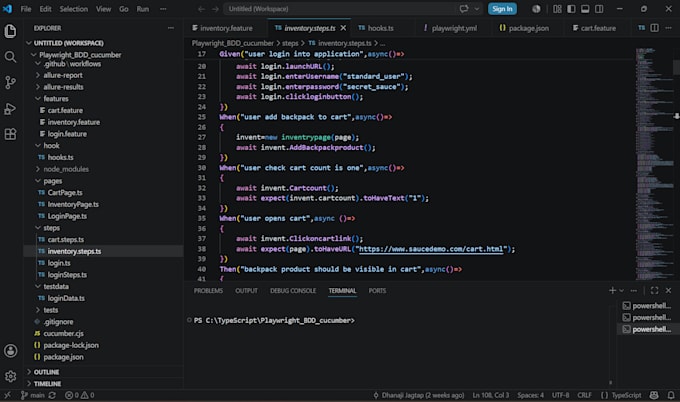
Task: Open InventoryPage.ts in the explorer tree
Action: tap(73, 204)
